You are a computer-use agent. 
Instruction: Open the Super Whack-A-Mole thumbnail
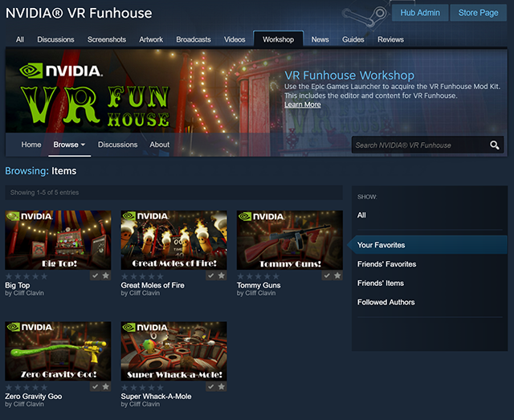(x=173, y=351)
